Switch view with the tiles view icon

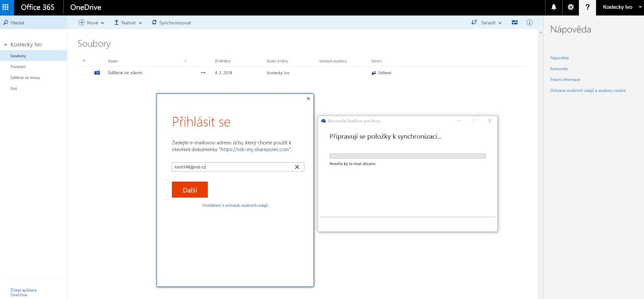pos(514,23)
